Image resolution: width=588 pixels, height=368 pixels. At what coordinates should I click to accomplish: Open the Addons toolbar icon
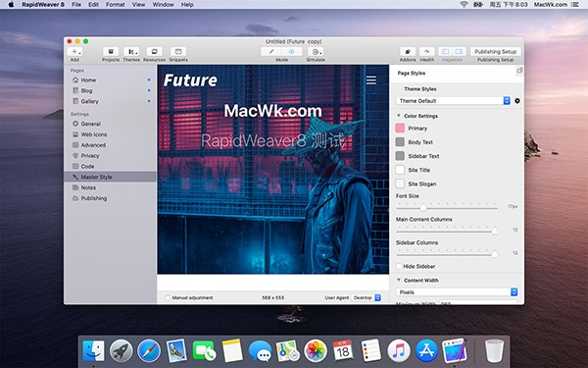[x=408, y=51]
